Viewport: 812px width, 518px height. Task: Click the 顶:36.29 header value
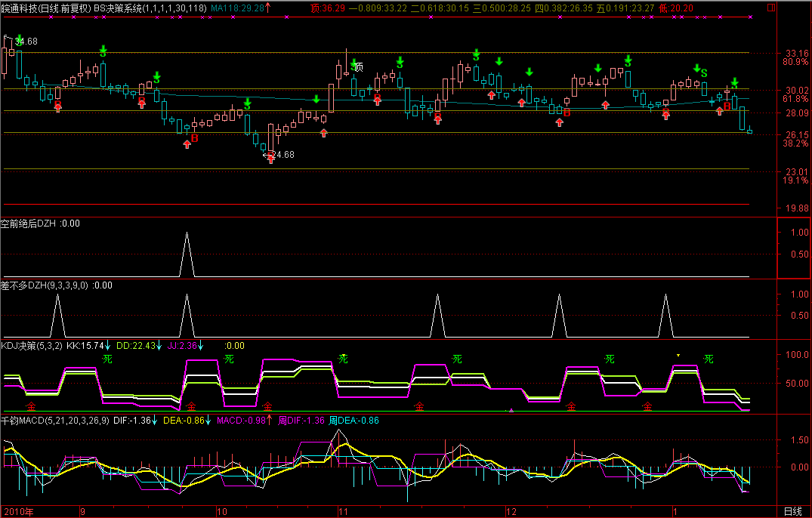point(328,8)
